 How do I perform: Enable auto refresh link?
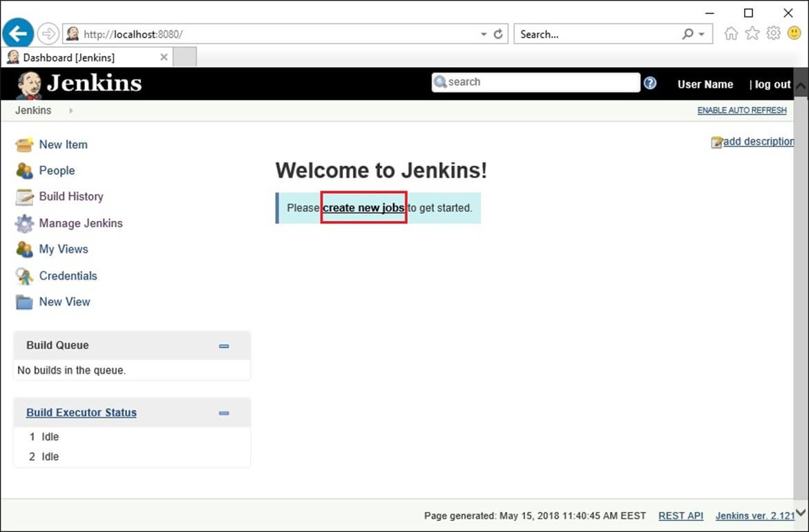pos(741,111)
